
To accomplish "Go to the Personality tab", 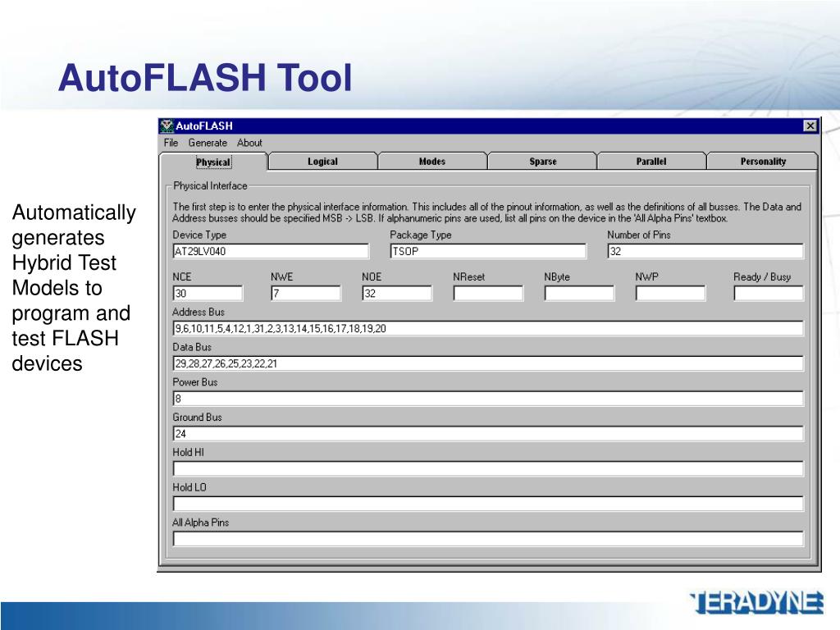I will [x=763, y=162].
